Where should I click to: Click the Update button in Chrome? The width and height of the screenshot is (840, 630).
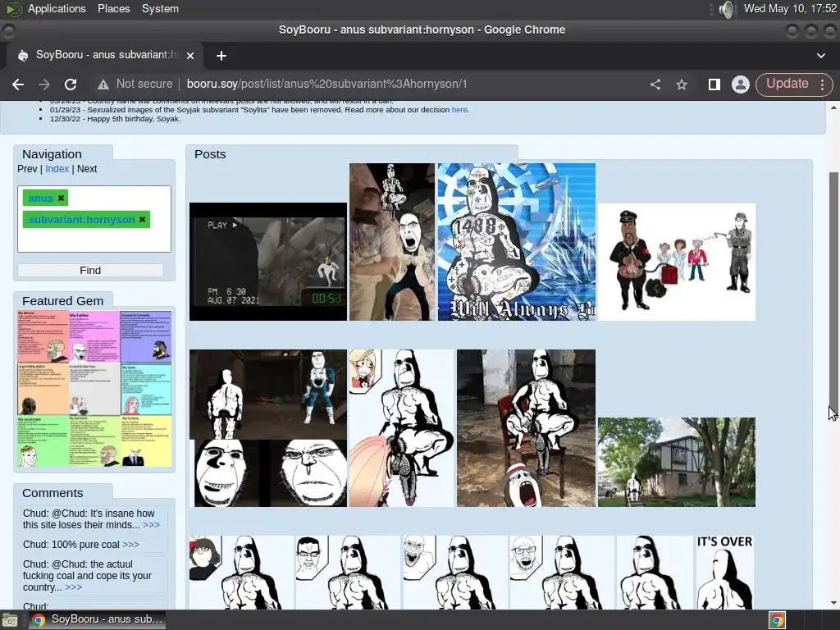(787, 84)
